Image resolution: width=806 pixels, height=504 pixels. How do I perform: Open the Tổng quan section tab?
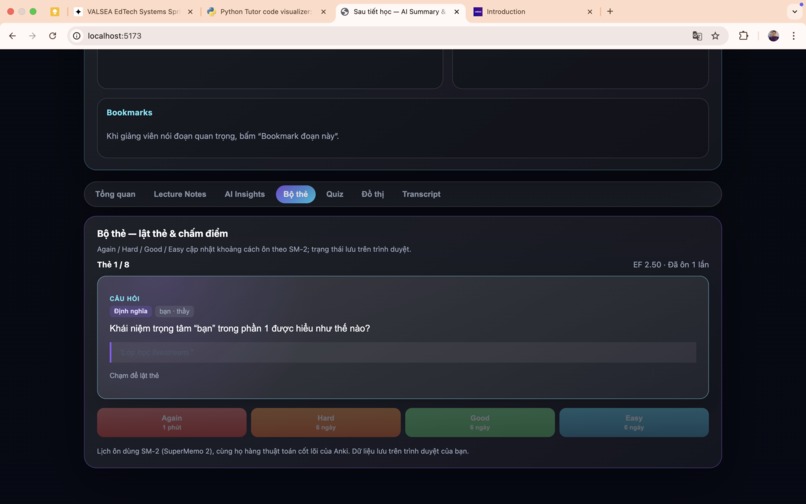(x=115, y=194)
